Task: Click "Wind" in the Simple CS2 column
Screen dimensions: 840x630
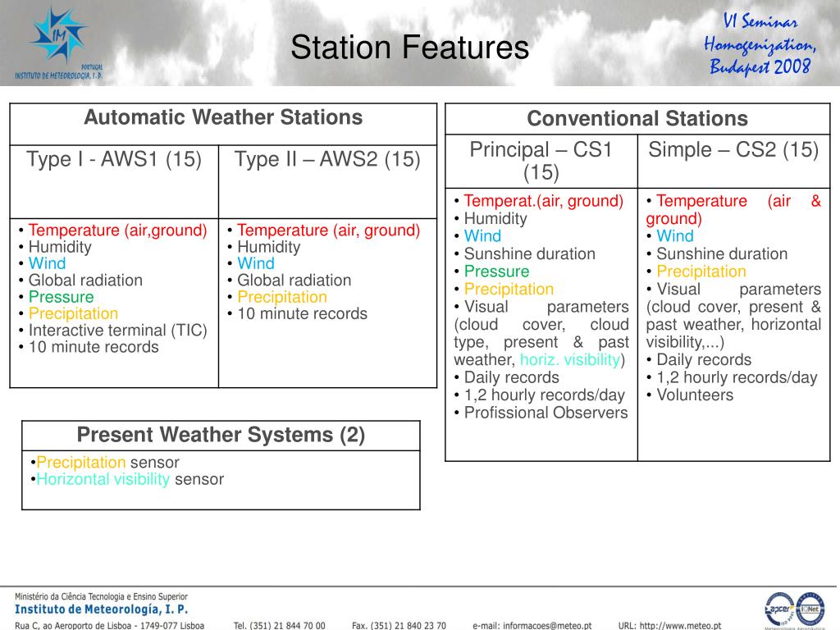Action: pos(675,236)
